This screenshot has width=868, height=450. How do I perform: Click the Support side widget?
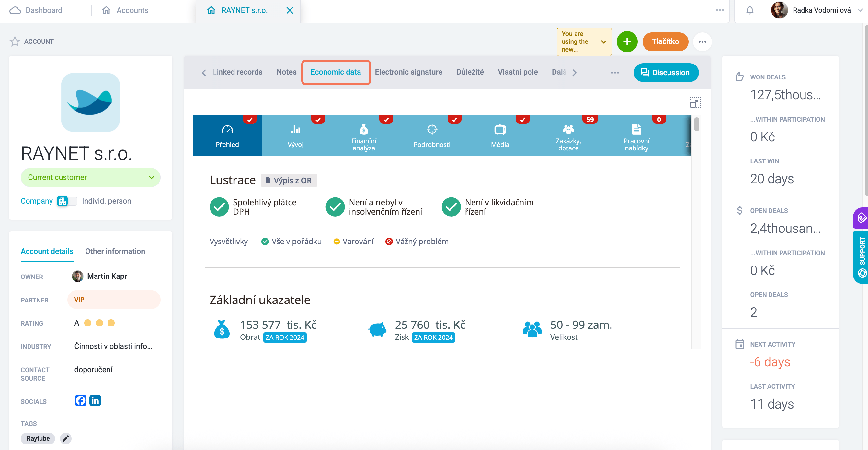(861, 257)
